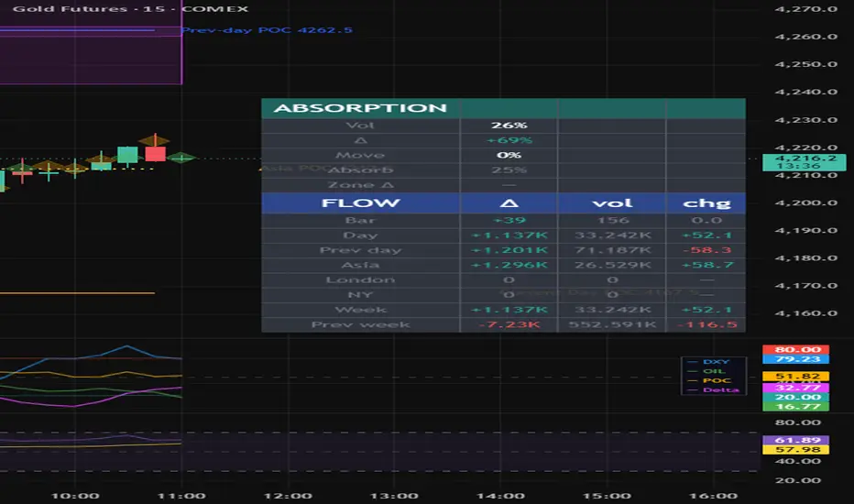Viewport: 854px width, 504px height.
Task: Click the DXY legend entry
Action: click(x=708, y=362)
